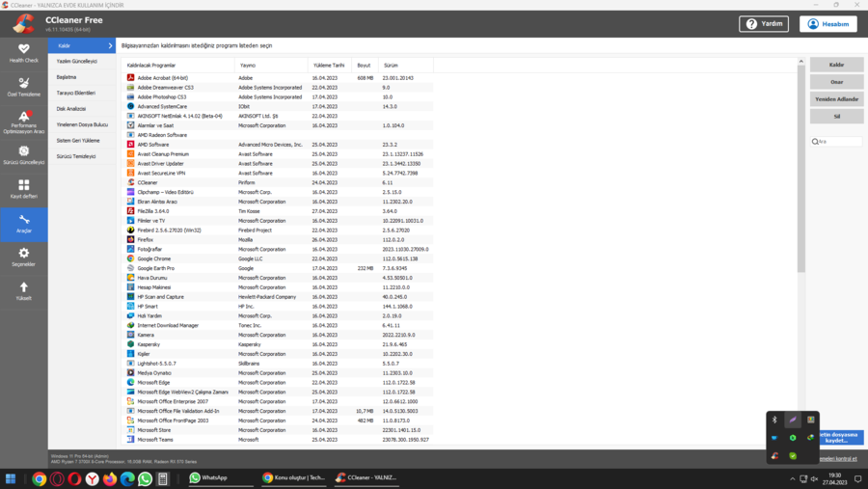Switch to Konu oluştur Chrome taskbar window
The height and width of the screenshot is (489, 868).
pos(294,478)
